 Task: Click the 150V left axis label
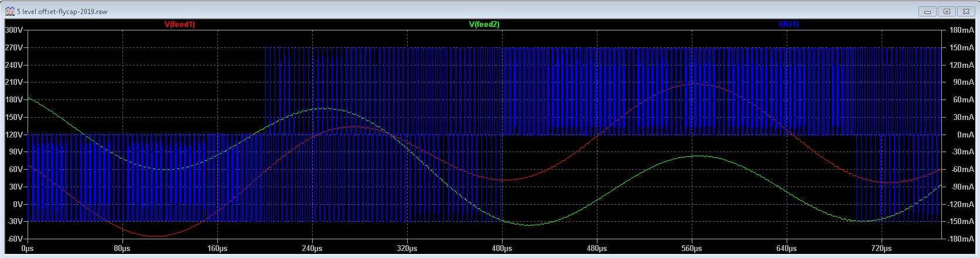tap(13, 117)
